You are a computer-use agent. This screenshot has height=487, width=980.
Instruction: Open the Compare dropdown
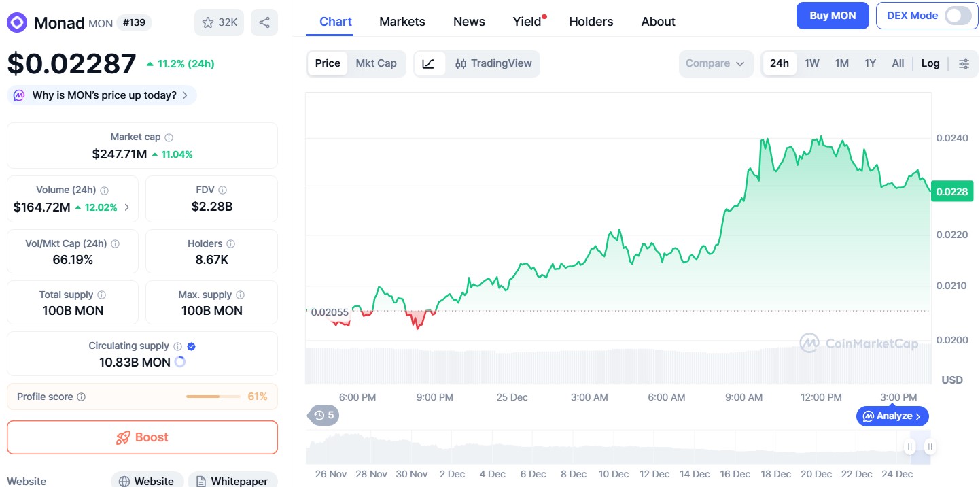click(x=715, y=63)
